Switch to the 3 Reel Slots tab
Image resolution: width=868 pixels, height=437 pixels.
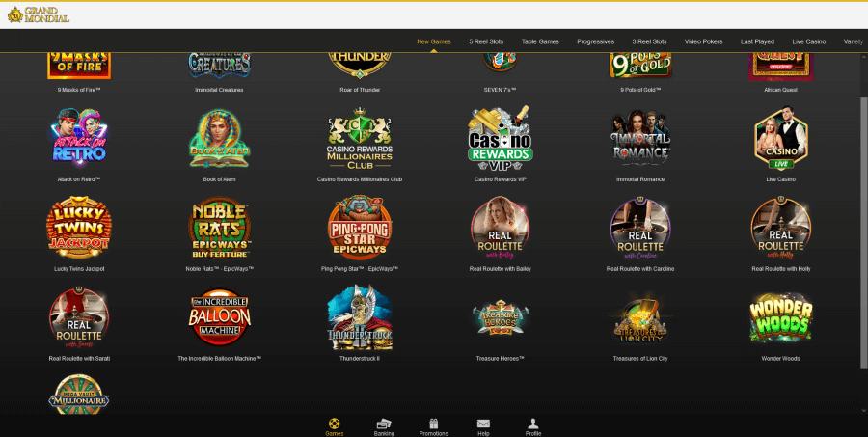[649, 41]
